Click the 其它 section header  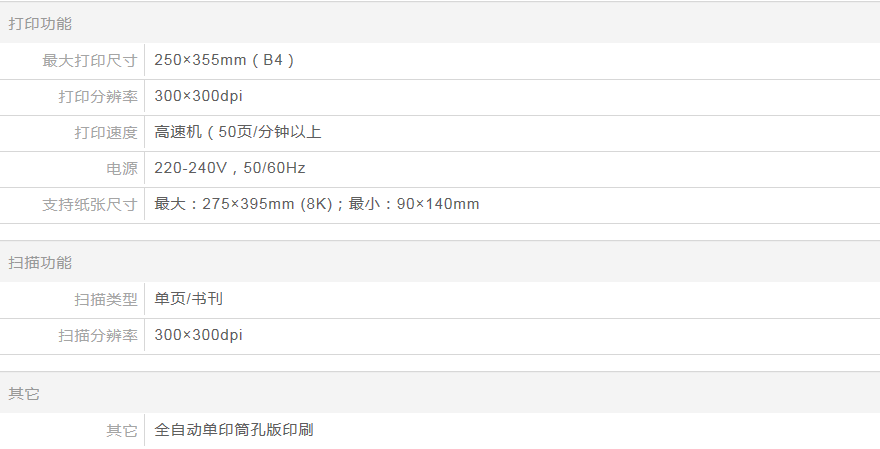tap(24, 393)
